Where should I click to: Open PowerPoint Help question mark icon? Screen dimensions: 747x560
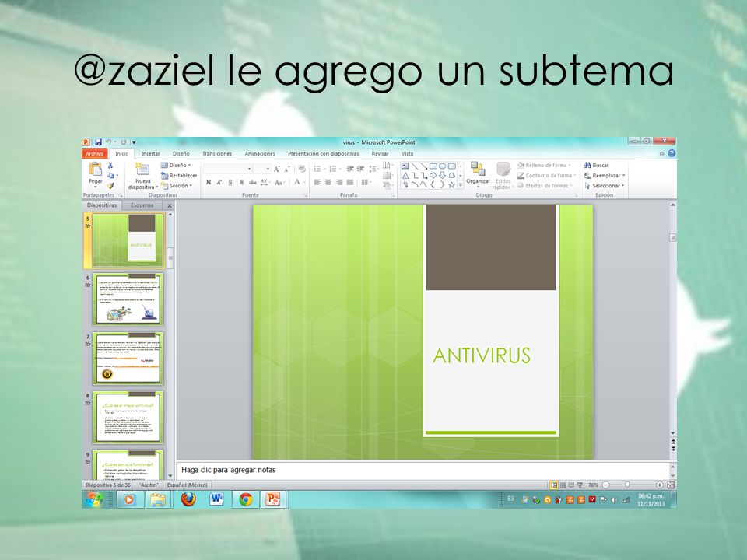[672, 153]
